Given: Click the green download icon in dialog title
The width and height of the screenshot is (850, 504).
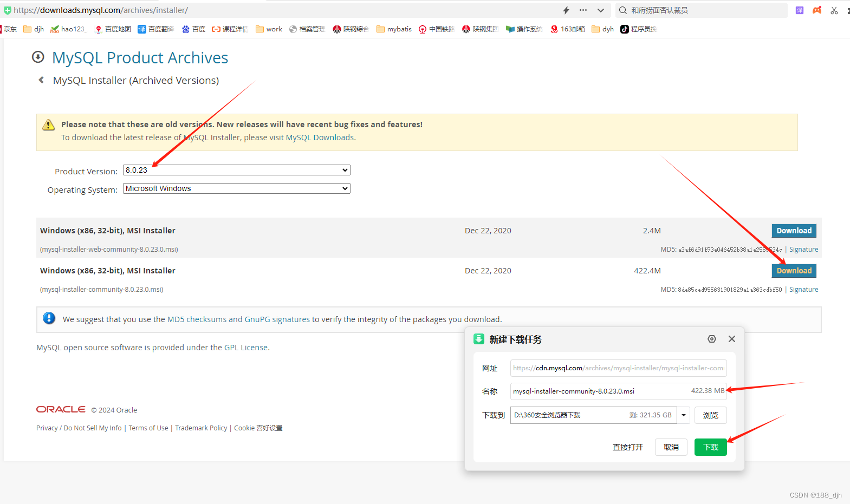Looking at the screenshot, I should tap(479, 339).
